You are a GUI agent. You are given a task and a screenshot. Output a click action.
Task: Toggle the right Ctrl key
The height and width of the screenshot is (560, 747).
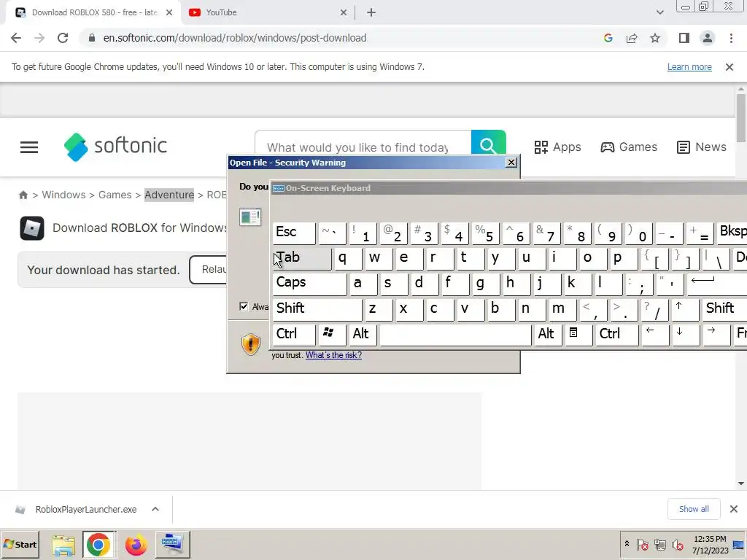616,334
